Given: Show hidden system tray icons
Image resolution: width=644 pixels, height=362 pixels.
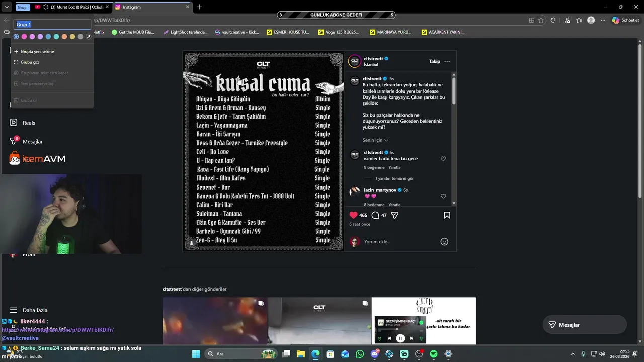Looking at the screenshot, I should (x=572, y=354).
